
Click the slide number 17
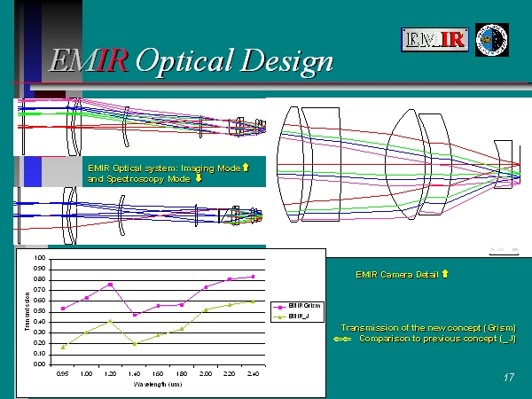(x=508, y=379)
